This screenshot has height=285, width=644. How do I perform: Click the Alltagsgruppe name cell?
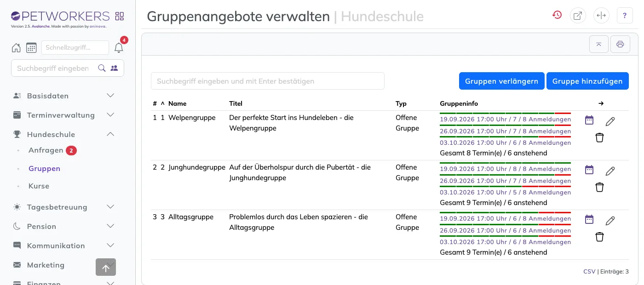tap(191, 217)
